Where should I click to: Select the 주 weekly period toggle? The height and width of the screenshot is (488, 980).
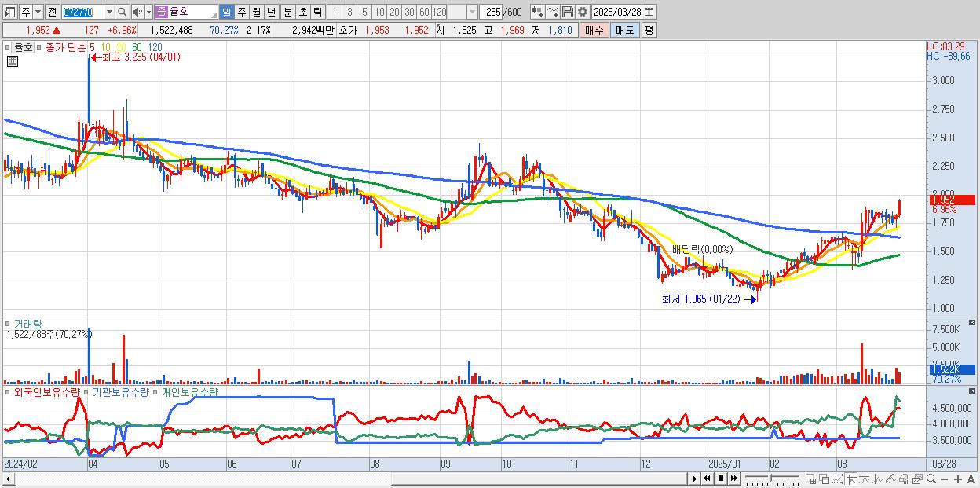241,12
